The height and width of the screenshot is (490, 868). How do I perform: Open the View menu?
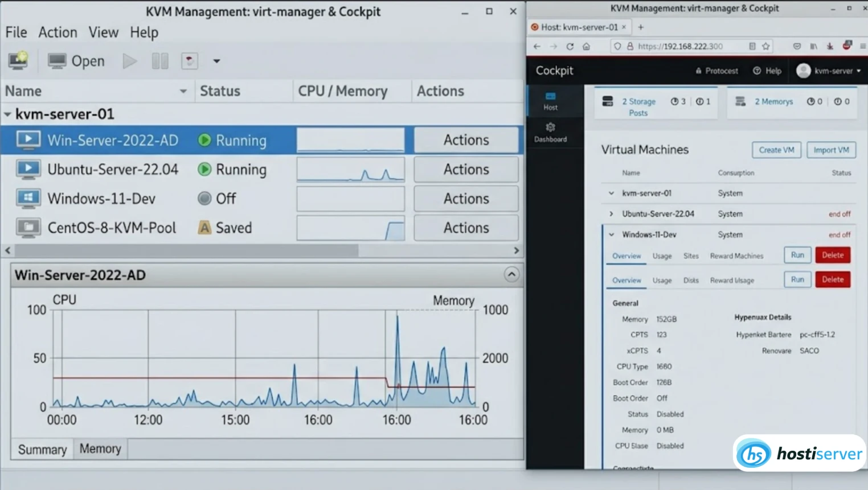[x=103, y=32]
